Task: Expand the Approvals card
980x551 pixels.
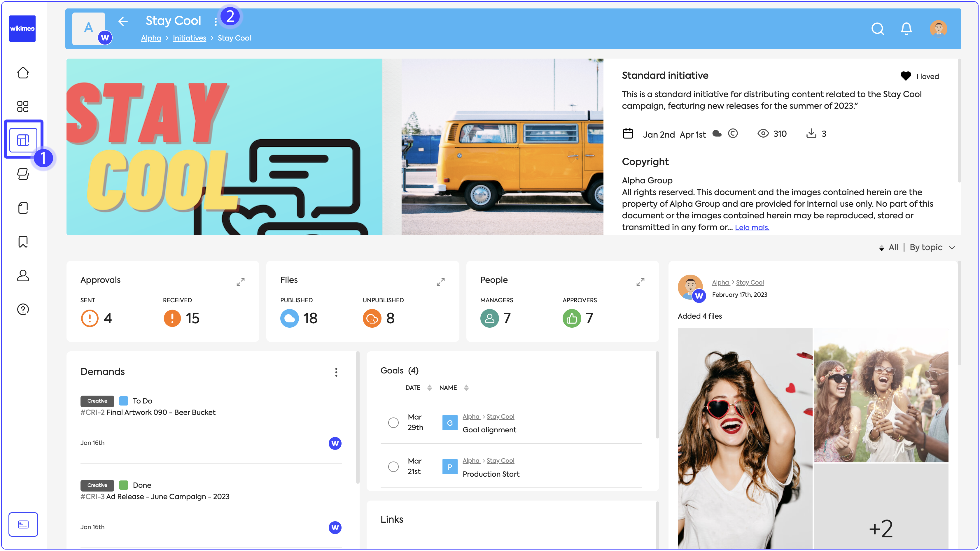Action: (240, 282)
